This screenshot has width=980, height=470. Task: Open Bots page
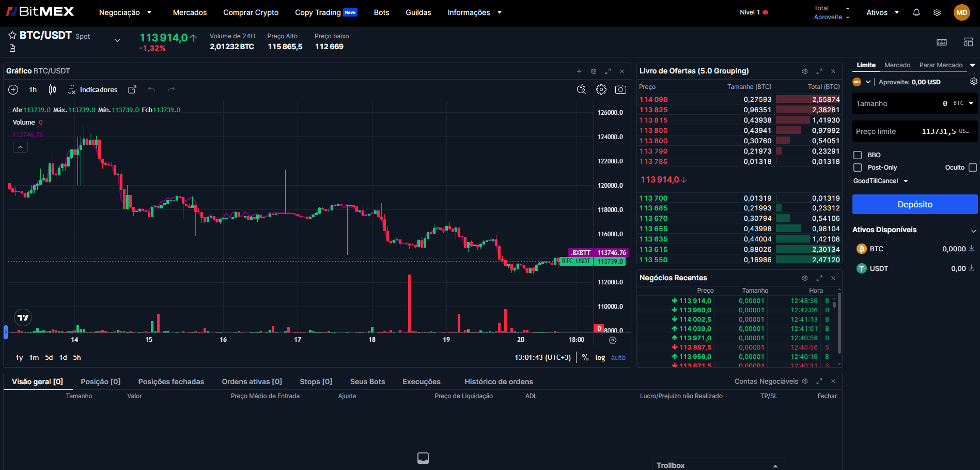[x=381, y=12]
